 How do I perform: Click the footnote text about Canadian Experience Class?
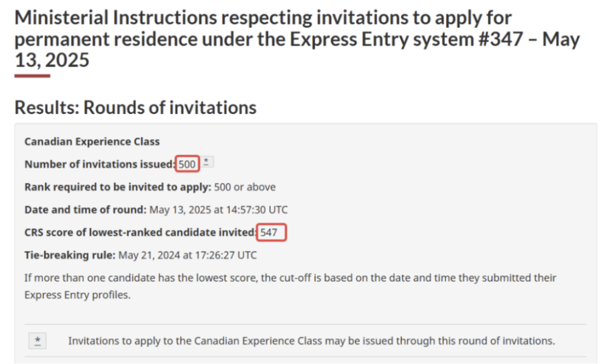(312, 341)
